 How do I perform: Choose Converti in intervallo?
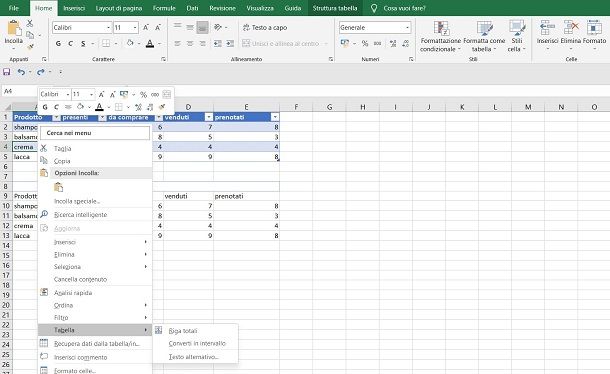pos(197,343)
